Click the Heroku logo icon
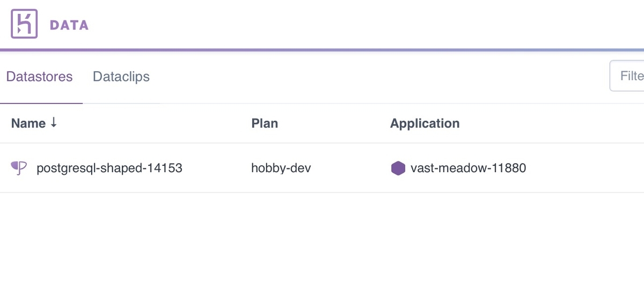Screen dimensions: 644x288 tap(24, 24)
